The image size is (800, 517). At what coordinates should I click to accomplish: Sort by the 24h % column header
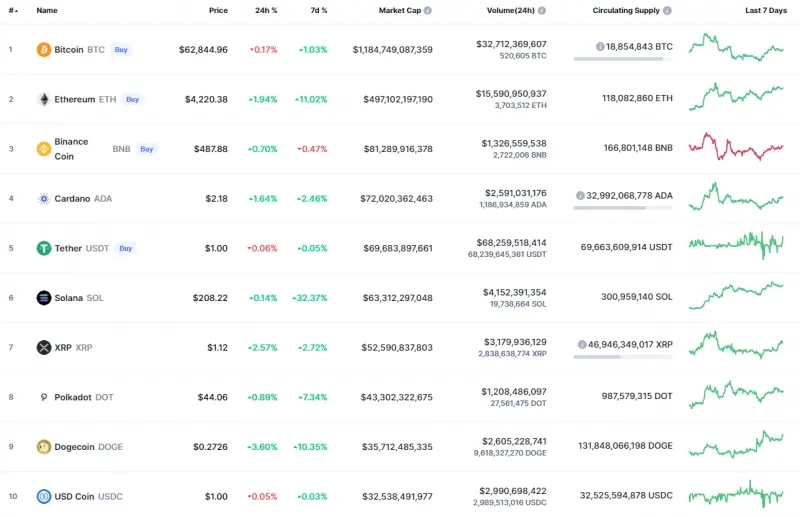[x=268, y=10]
